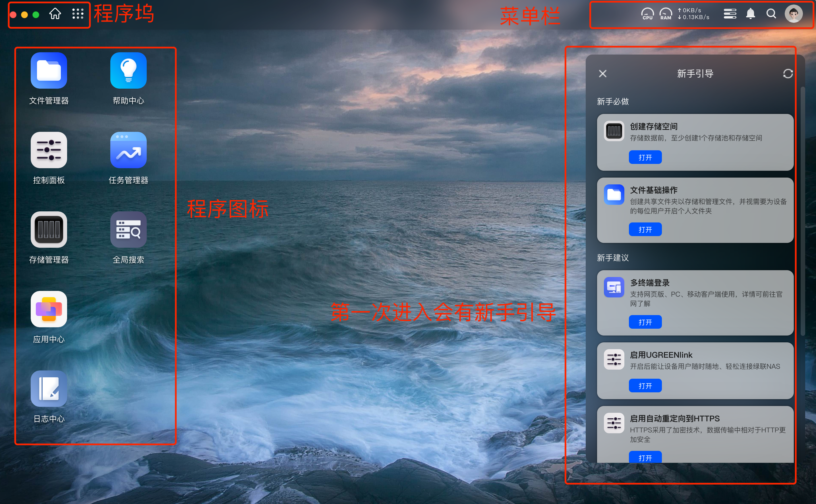Click the 多终端登录 card title
Viewport: 816px width, 504px height.
click(650, 283)
